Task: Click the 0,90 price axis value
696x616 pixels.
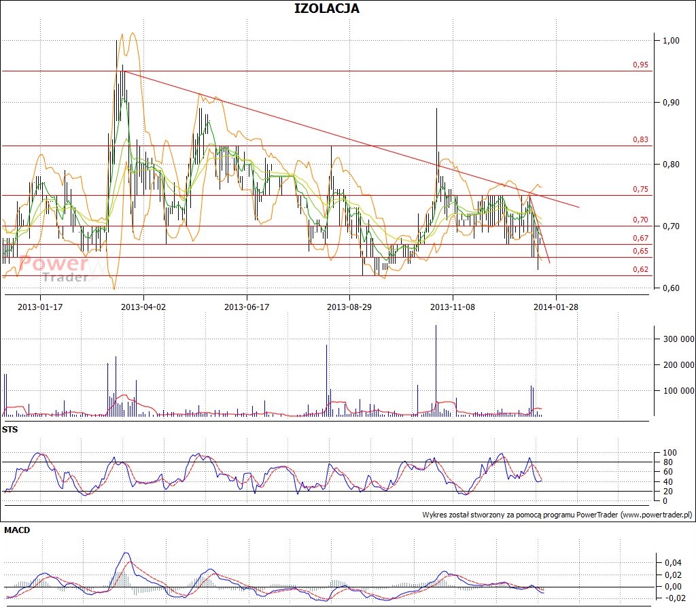Action: tap(671, 103)
